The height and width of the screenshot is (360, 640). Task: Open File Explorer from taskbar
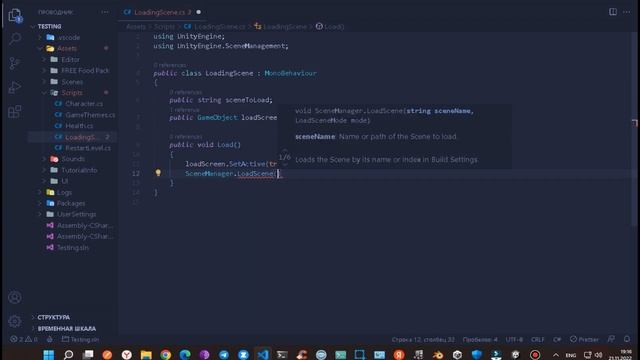[146, 355]
